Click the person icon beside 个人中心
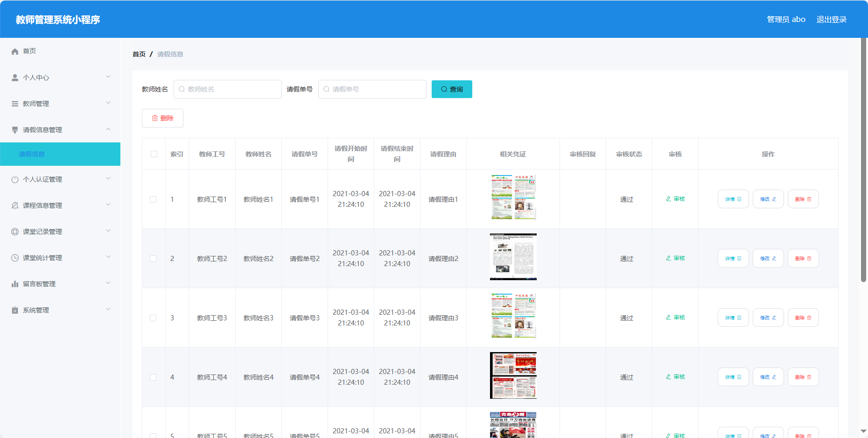 point(15,78)
